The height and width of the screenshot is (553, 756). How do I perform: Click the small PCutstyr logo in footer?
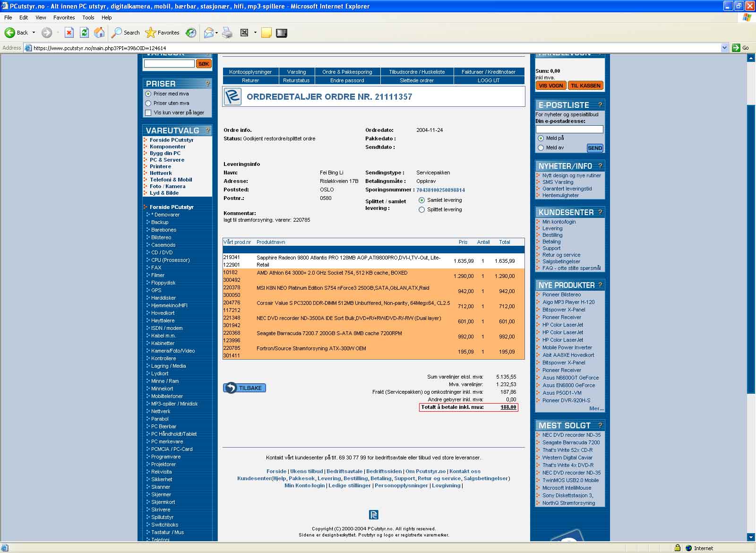point(373,515)
